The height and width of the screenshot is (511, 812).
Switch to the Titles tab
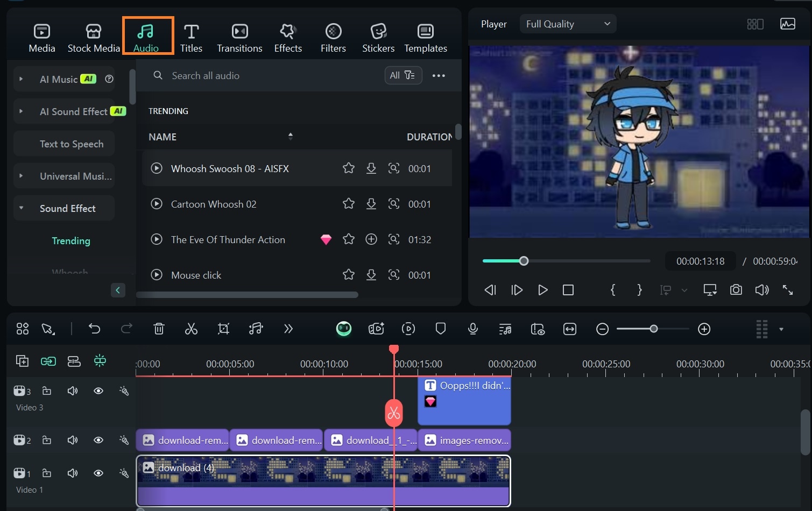191,38
